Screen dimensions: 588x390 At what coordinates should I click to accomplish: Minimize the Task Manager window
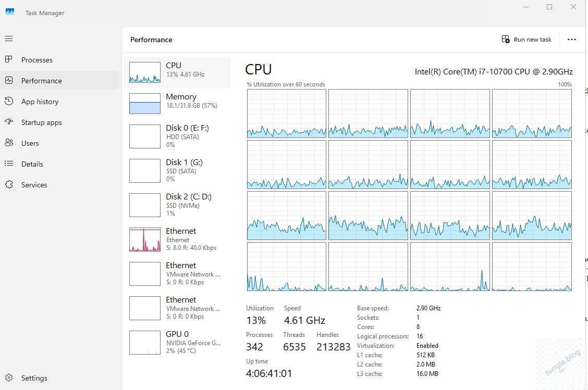526,7
